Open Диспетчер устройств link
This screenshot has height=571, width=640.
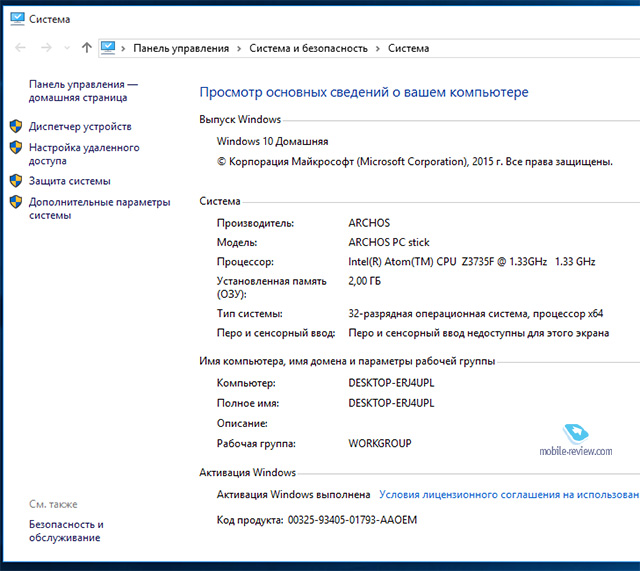coord(80,127)
